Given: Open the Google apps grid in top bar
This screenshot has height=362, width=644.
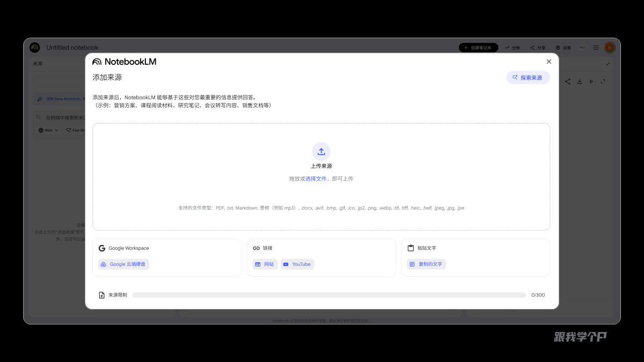Looking at the screenshot, I should click(595, 47).
